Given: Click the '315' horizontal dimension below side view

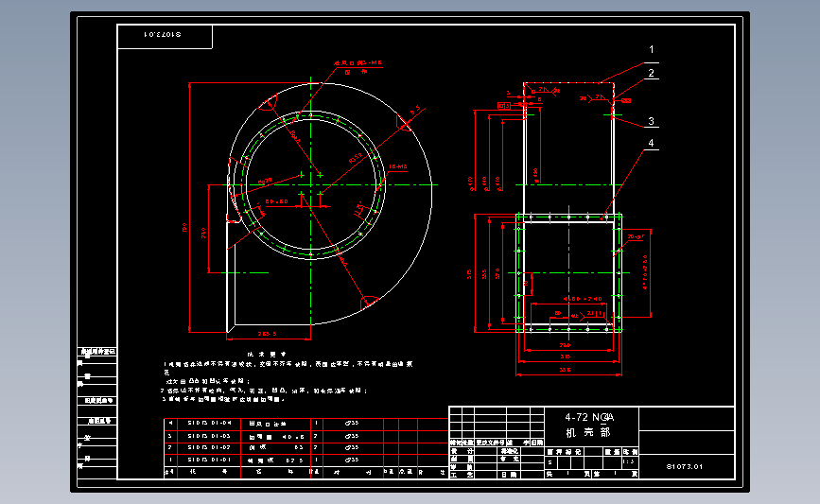Looking at the screenshot, I should (x=566, y=356).
